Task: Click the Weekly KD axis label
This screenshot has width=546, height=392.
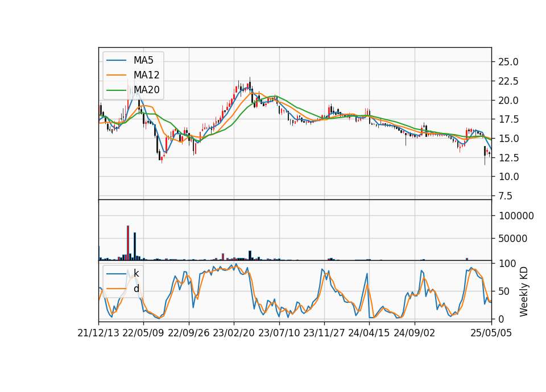Action: click(x=524, y=291)
